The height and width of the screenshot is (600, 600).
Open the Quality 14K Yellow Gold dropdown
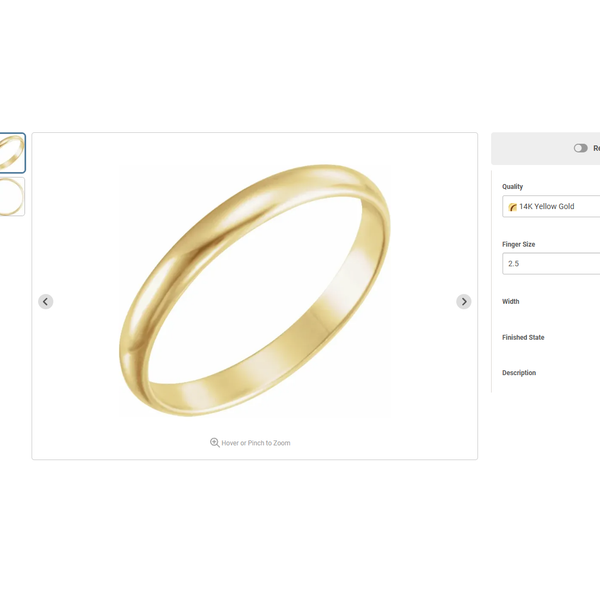[x=551, y=207]
